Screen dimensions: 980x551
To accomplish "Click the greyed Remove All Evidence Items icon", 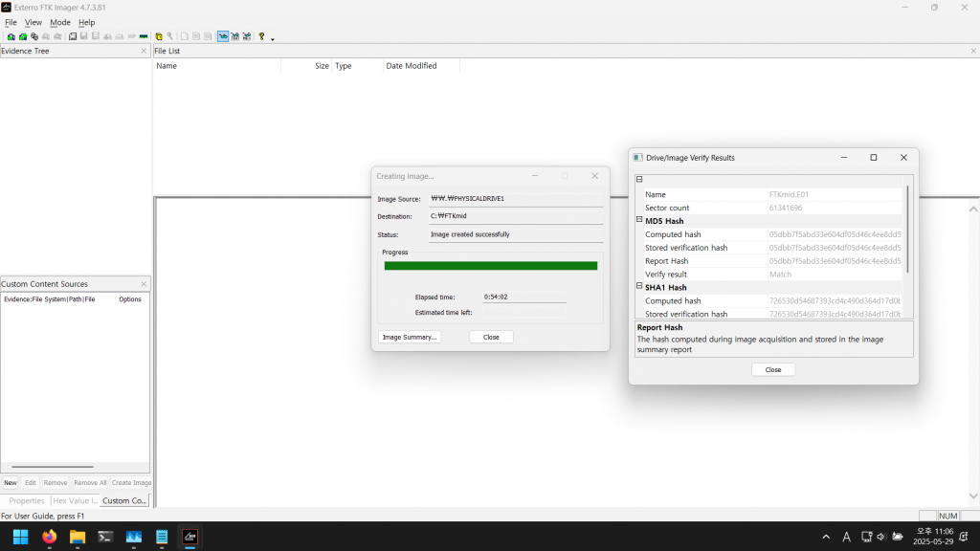I will 57,37.
